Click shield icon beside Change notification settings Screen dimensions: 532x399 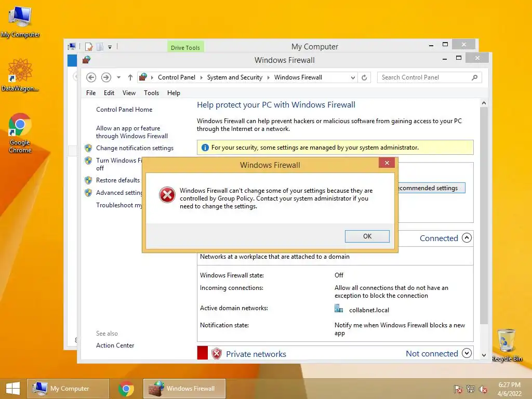(x=88, y=148)
